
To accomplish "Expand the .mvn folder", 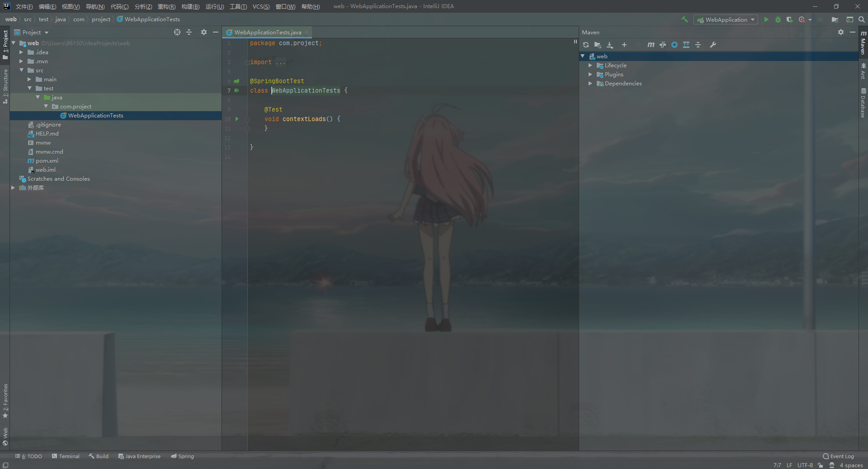I will (x=21, y=61).
